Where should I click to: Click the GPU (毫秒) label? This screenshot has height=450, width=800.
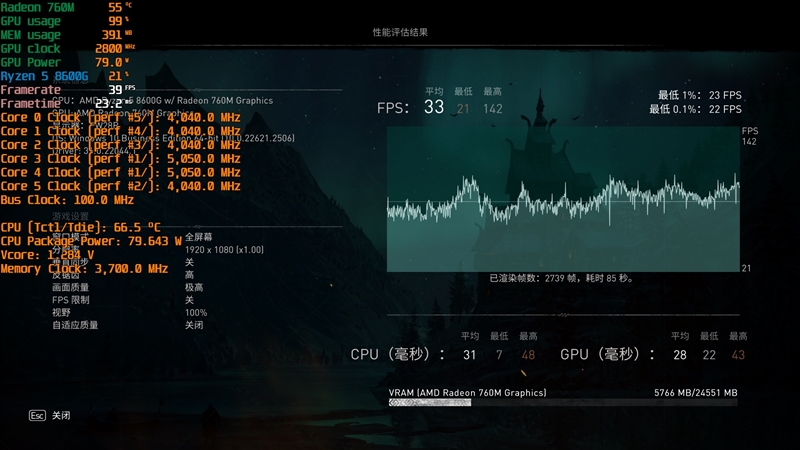point(608,354)
